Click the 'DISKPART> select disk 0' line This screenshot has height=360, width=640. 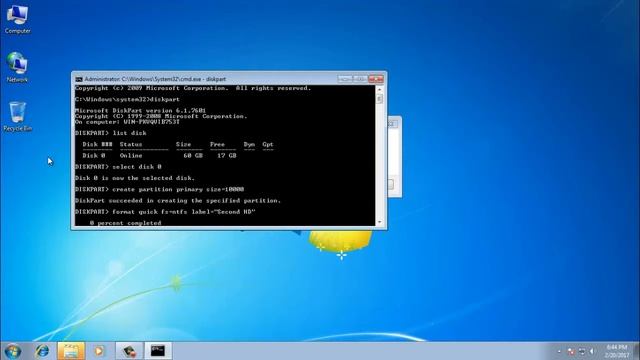[118, 167]
